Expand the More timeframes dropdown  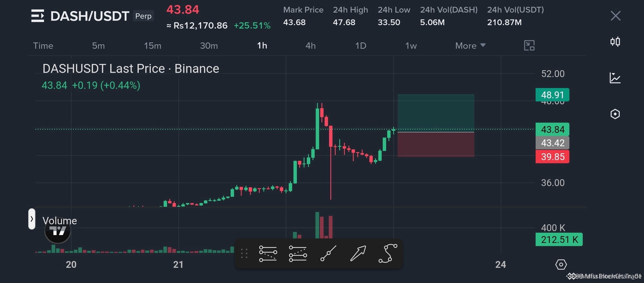click(x=470, y=46)
